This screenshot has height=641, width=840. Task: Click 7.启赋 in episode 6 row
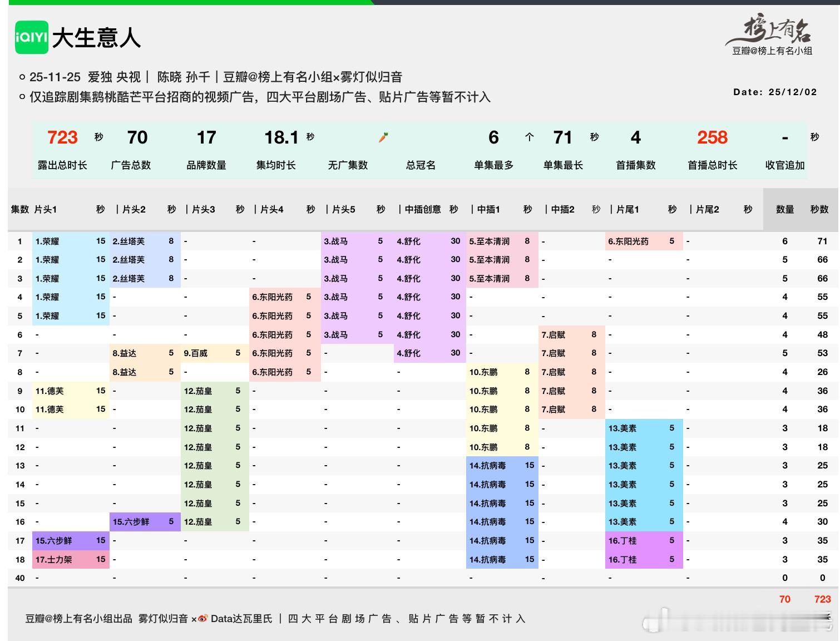pos(554,335)
